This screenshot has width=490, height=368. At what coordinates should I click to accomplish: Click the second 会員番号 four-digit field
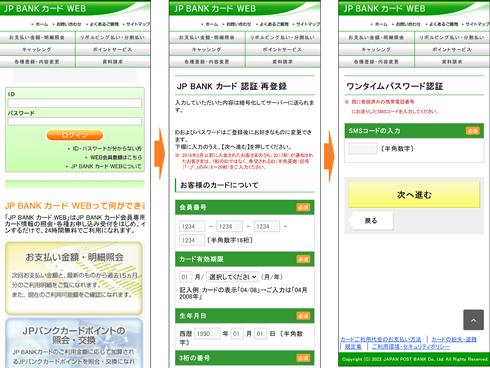[229, 226]
